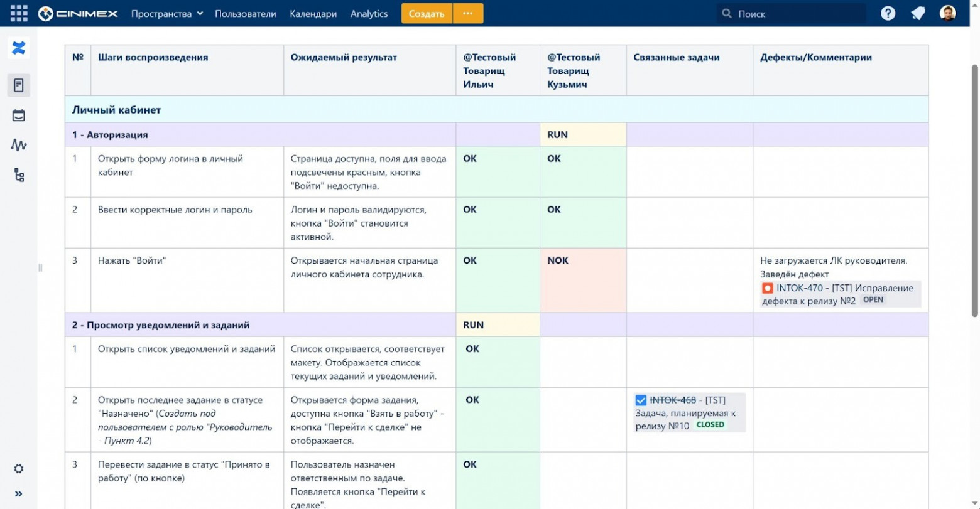Open the settings gear icon bottom left
Image resolution: width=980 pixels, height=509 pixels.
pos(19,469)
